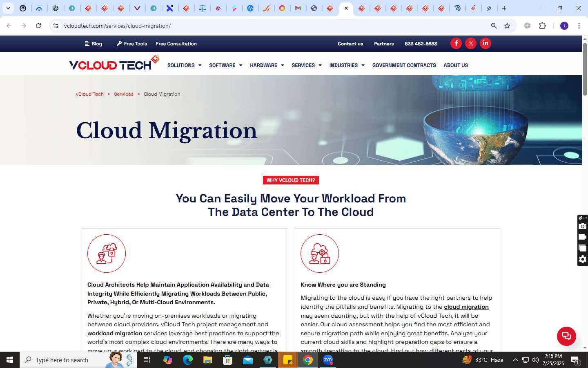
Task: Switch to the Gmail browser tab
Action: point(298,8)
